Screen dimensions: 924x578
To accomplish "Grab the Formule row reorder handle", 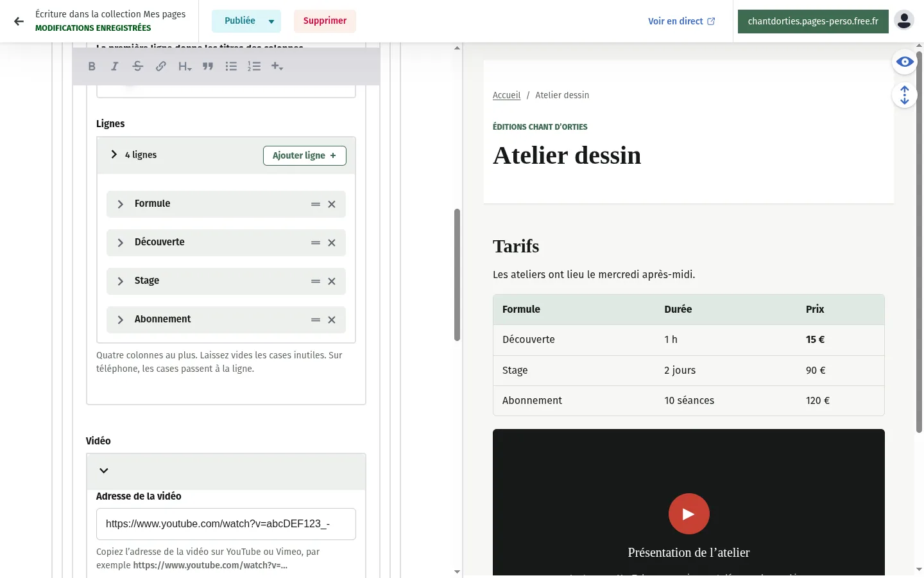I will click(x=316, y=204).
